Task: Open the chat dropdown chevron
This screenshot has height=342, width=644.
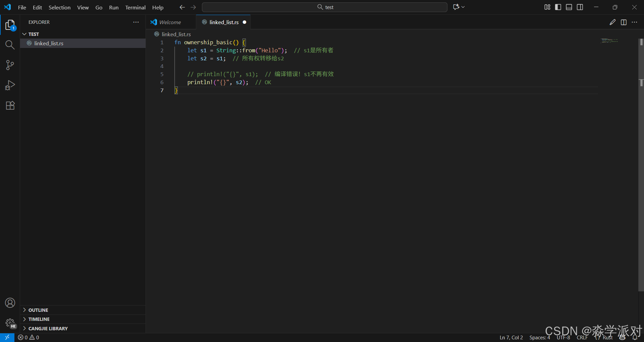Action: point(463,7)
